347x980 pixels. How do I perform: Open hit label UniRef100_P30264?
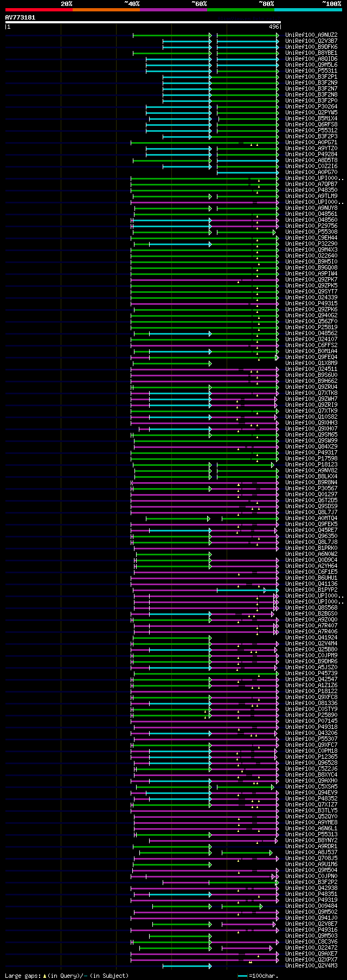[x=311, y=106]
